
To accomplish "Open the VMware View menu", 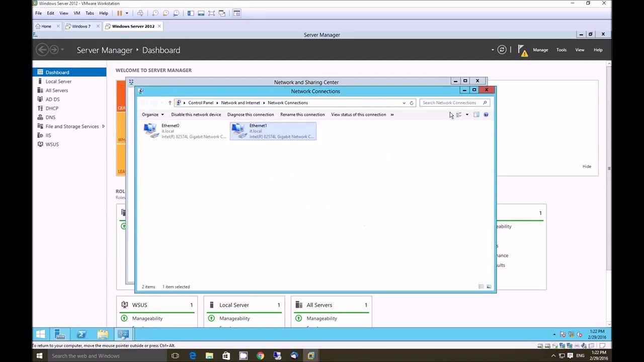I will [x=64, y=13].
